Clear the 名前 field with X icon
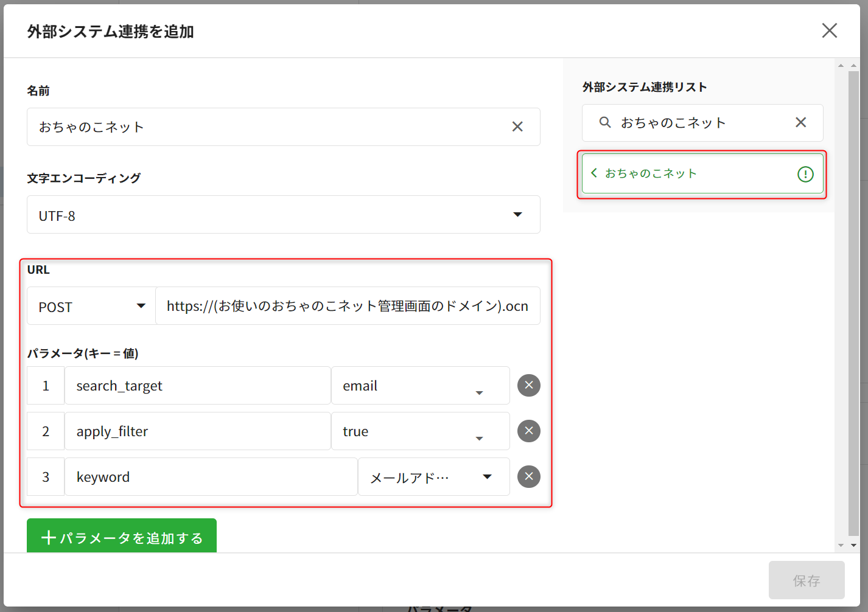The image size is (868, 612). click(517, 127)
